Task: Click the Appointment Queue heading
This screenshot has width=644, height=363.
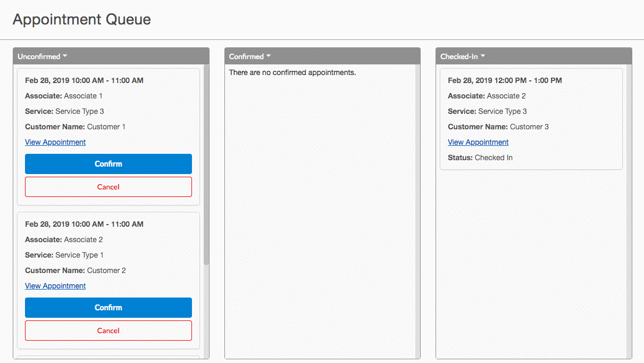Action: [82, 19]
